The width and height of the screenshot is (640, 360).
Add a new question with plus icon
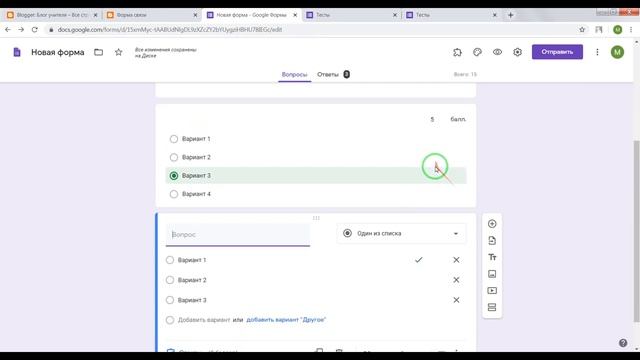(492, 224)
